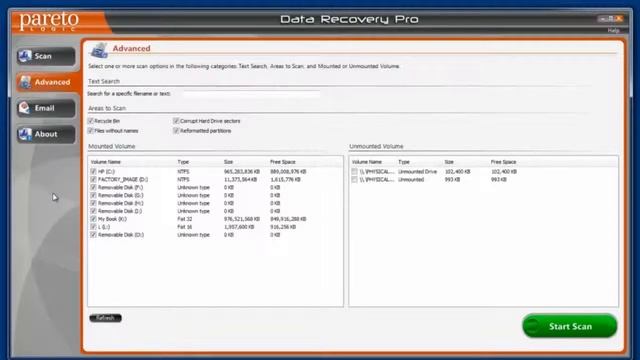Image resolution: width=640 pixels, height=360 pixels.
Task: Sort Mounted Volume list by Volume Name
Action: pos(106,162)
